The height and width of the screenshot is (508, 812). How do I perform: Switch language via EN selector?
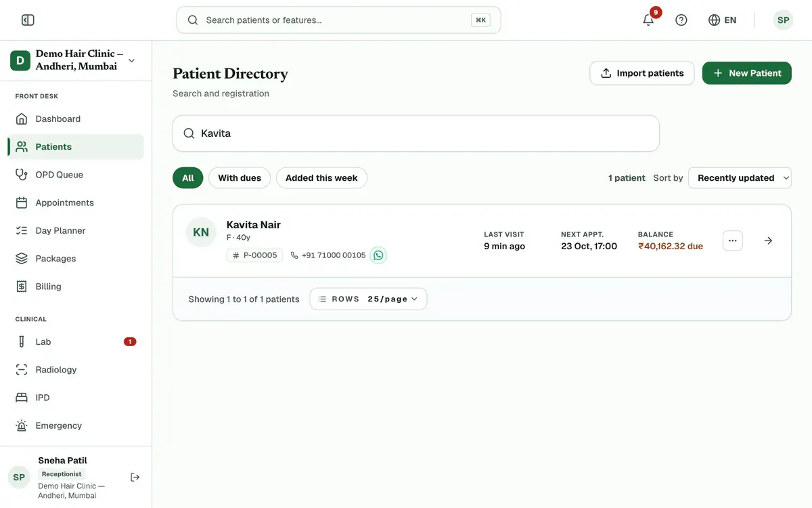pos(723,20)
